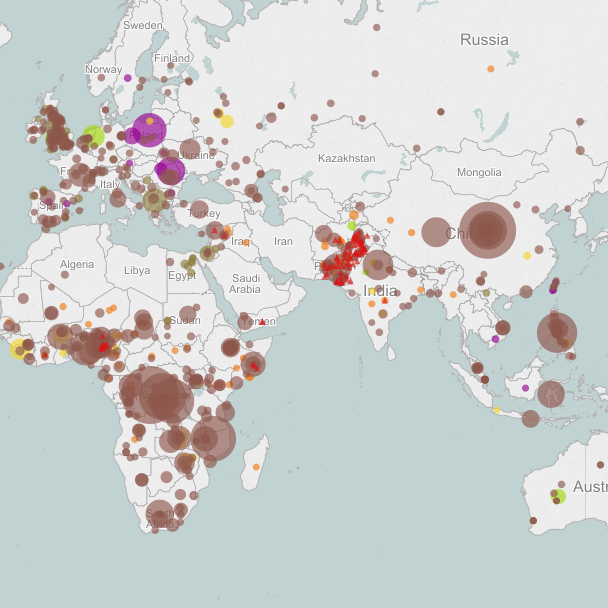Select the brown bubble over South Africa
The width and height of the screenshot is (608, 608).
(162, 516)
